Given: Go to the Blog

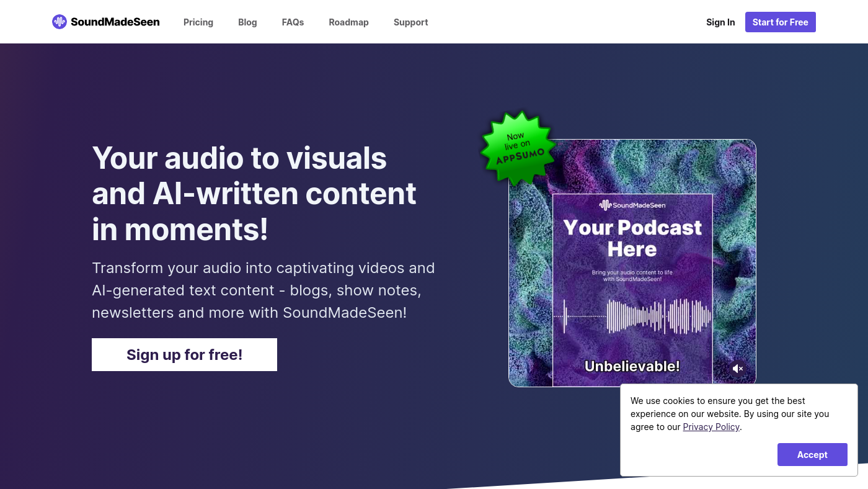Looking at the screenshot, I should coord(247,22).
